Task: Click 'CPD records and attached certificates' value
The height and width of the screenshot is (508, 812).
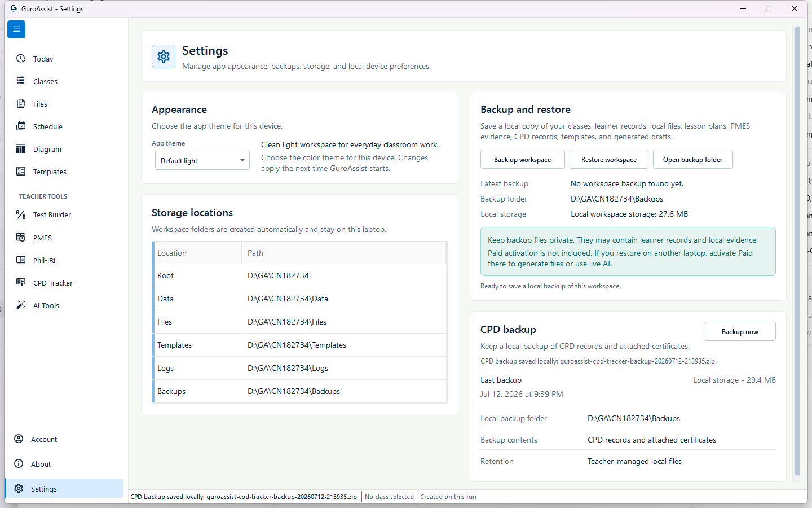Action: (652, 440)
